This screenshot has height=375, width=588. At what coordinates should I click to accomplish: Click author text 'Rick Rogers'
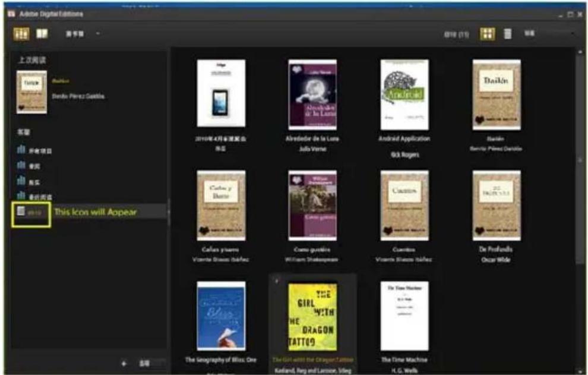(404, 155)
